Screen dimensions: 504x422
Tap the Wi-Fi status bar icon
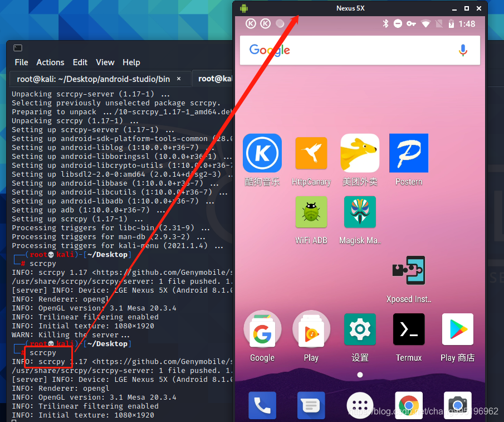[x=425, y=23]
